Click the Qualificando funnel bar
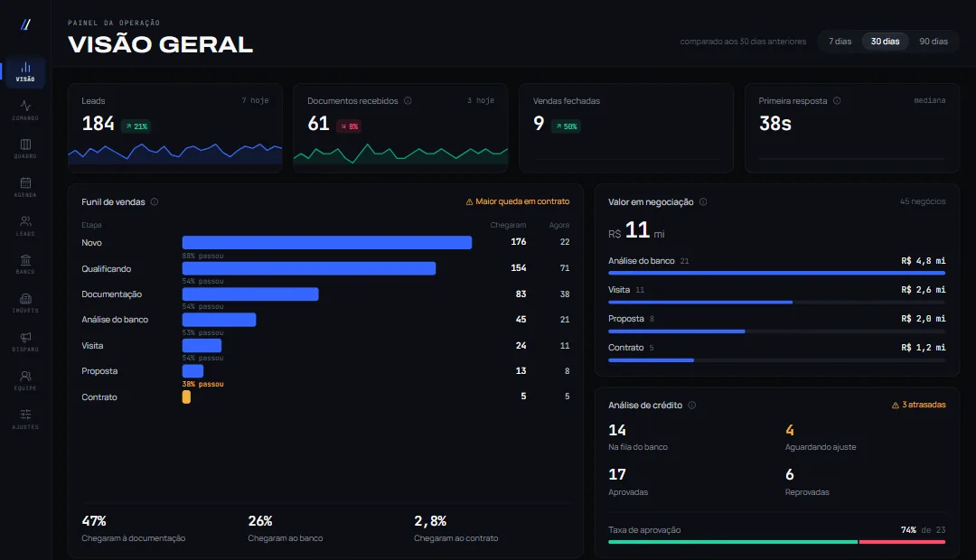The width and height of the screenshot is (976, 560). (309, 269)
